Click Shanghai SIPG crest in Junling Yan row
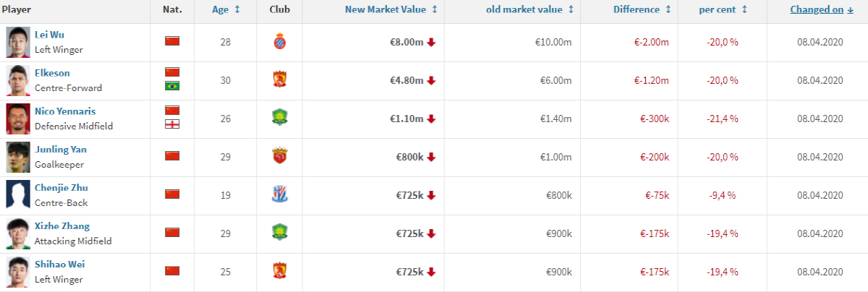 [279, 157]
